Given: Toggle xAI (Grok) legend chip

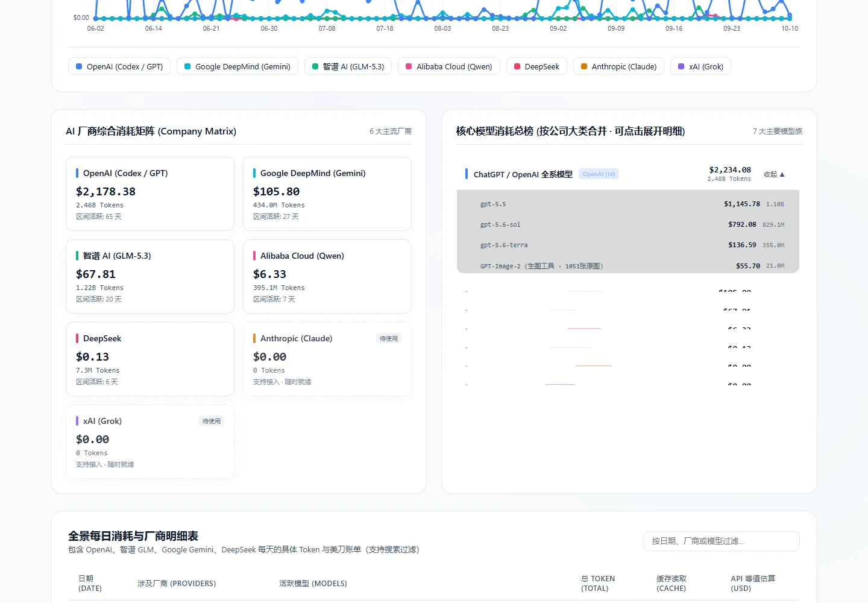Looking at the screenshot, I should [x=700, y=66].
